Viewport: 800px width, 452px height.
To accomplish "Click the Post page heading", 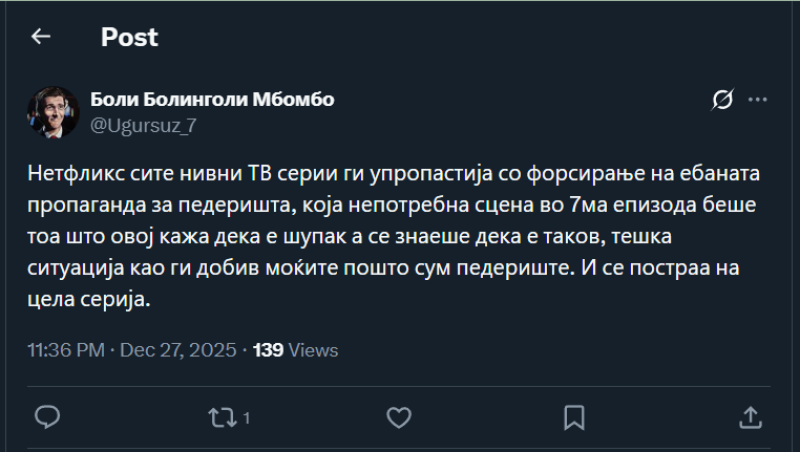I will click(129, 37).
